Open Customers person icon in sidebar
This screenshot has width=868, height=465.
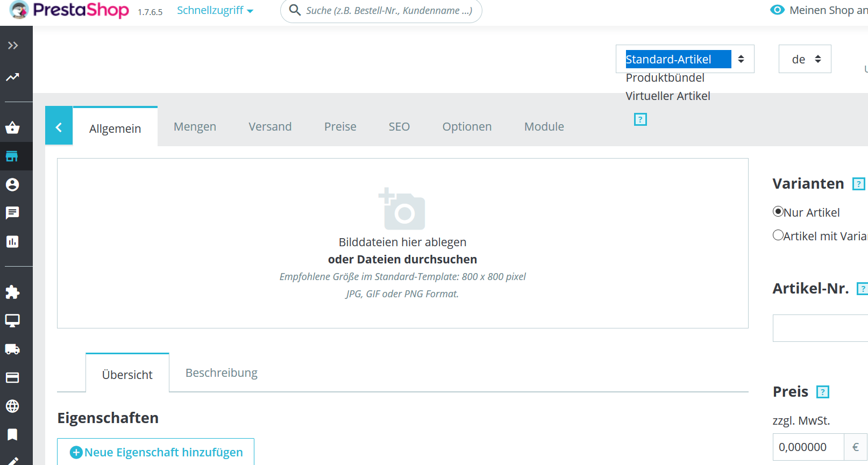(12, 185)
